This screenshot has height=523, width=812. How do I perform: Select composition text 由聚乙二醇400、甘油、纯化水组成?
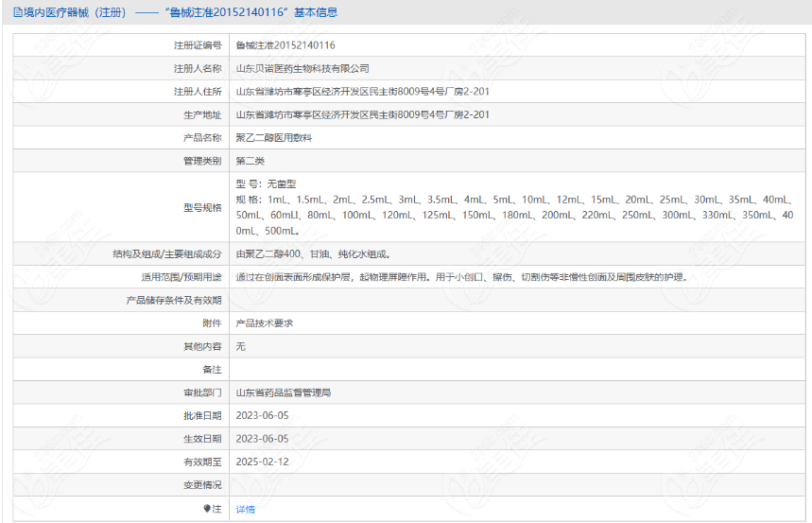tap(313, 254)
